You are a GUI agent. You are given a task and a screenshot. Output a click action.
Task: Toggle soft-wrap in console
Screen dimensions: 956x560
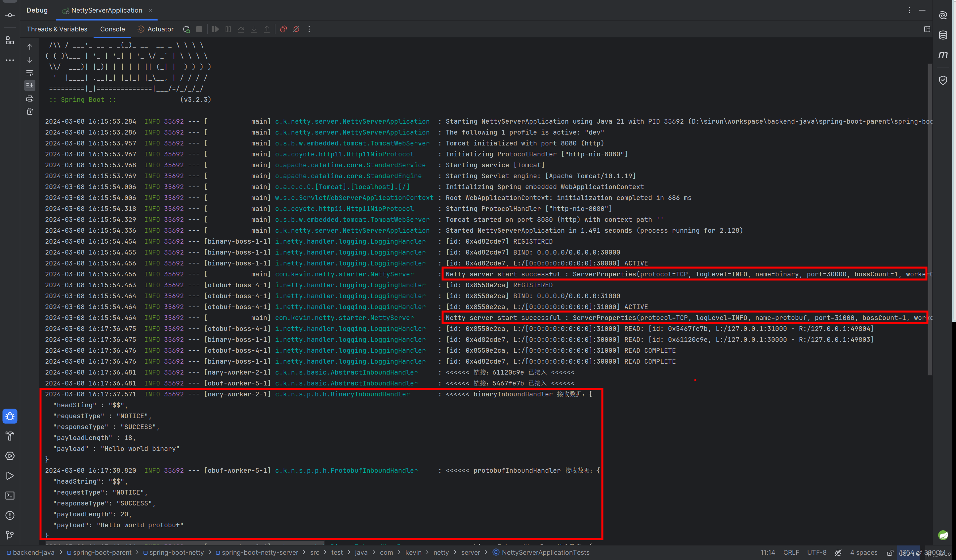click(29, 73)
